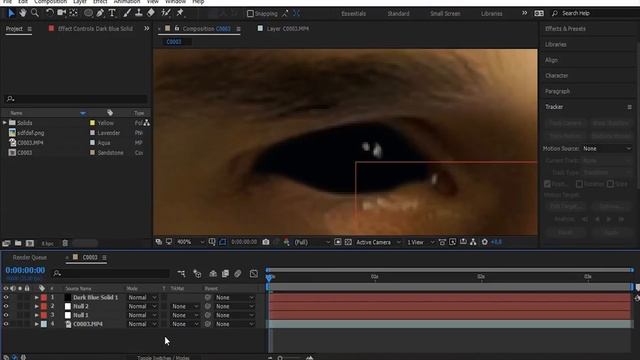Screen dimensions: 640x360
Task: Toggle Preserve Underlying Transparency for Null 1
Action: pos(164,315)
